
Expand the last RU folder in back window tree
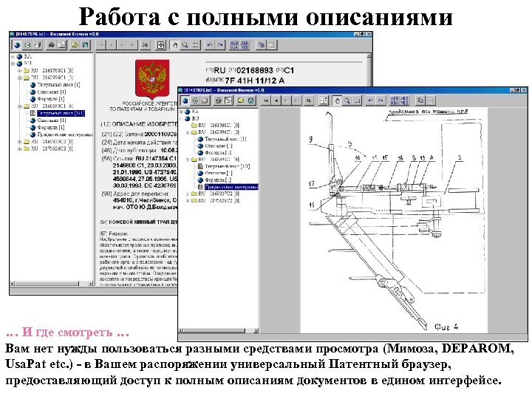[21, 149]
